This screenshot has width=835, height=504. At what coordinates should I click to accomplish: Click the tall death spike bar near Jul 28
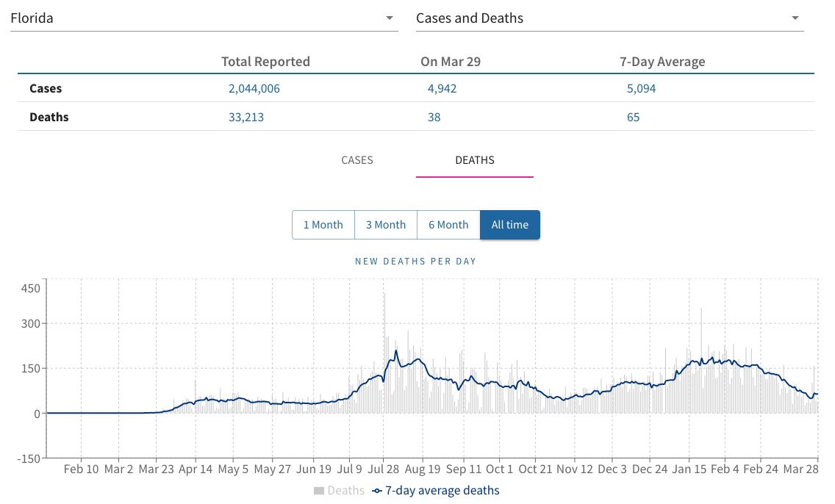coord(384,353)
